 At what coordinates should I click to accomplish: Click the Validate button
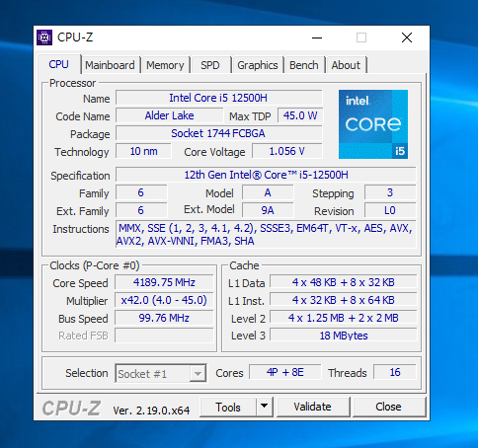click(313, 407)
